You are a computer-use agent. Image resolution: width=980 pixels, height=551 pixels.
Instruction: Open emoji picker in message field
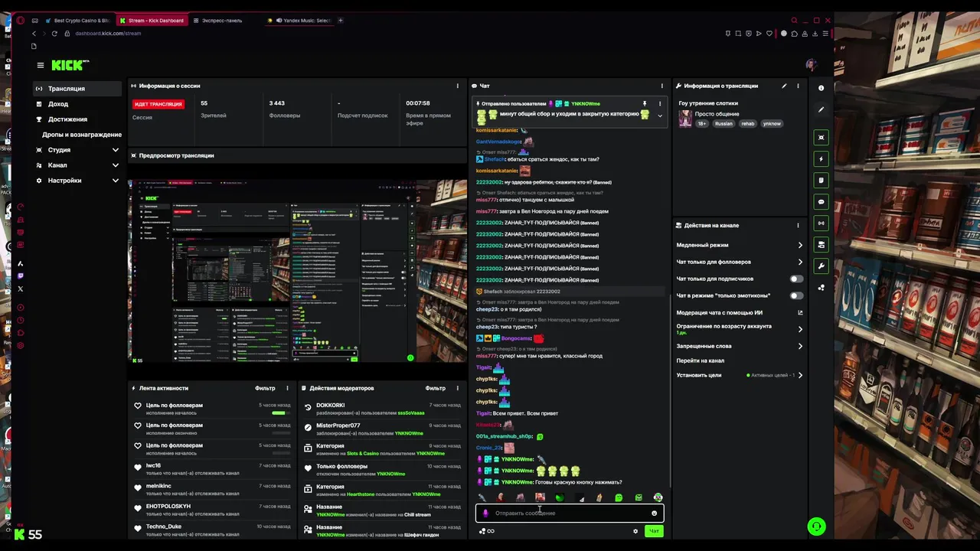coord(654,514)
